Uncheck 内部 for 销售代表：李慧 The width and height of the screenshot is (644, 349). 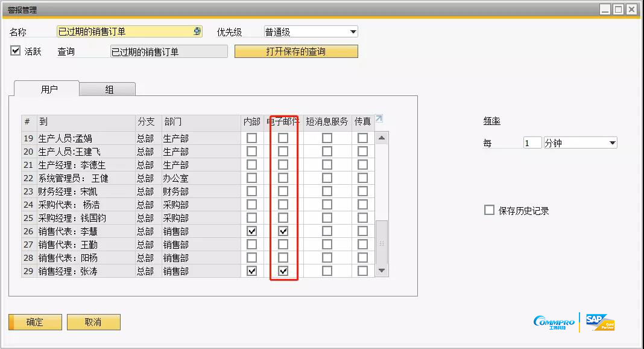(251, 231)
